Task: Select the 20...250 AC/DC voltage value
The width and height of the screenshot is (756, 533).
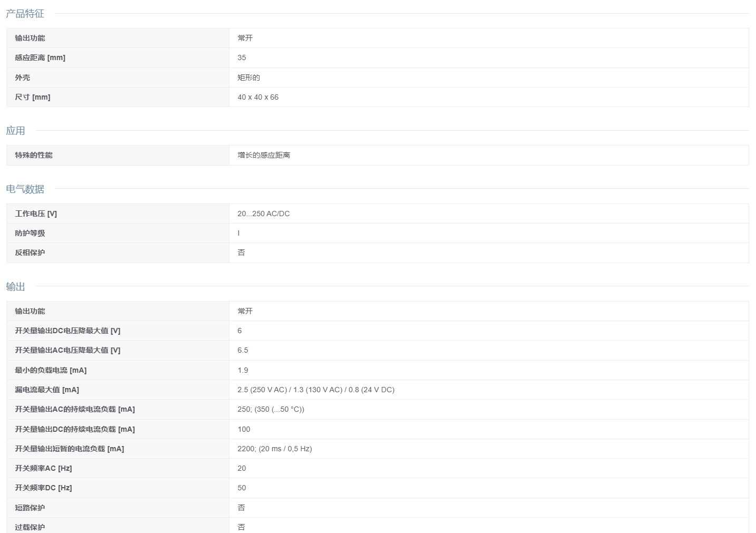Action: coord(263,214)
